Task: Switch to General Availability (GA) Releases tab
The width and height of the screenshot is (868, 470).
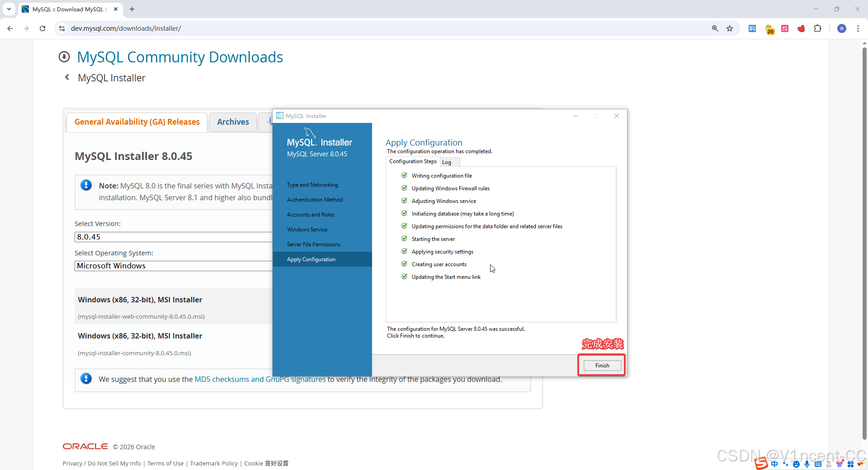Action: 137,122
